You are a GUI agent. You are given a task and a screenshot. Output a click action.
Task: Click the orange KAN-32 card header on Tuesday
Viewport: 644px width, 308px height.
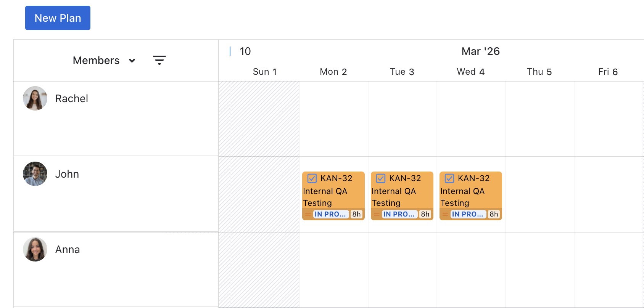click(405, 178)
